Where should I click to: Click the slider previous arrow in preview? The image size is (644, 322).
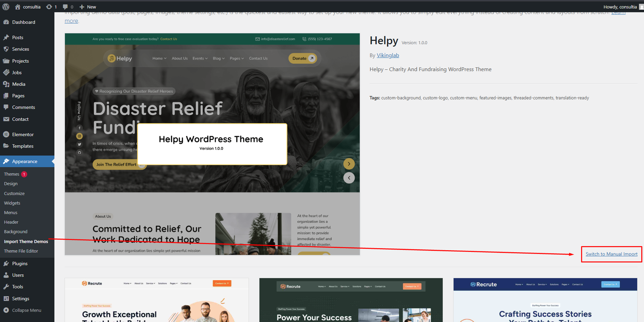coord(349,178)
